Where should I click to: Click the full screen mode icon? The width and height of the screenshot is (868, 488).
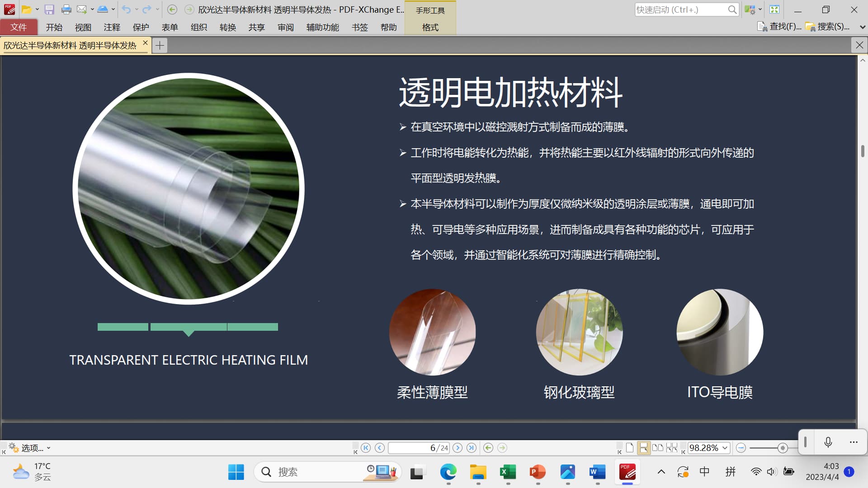(774, 9)
